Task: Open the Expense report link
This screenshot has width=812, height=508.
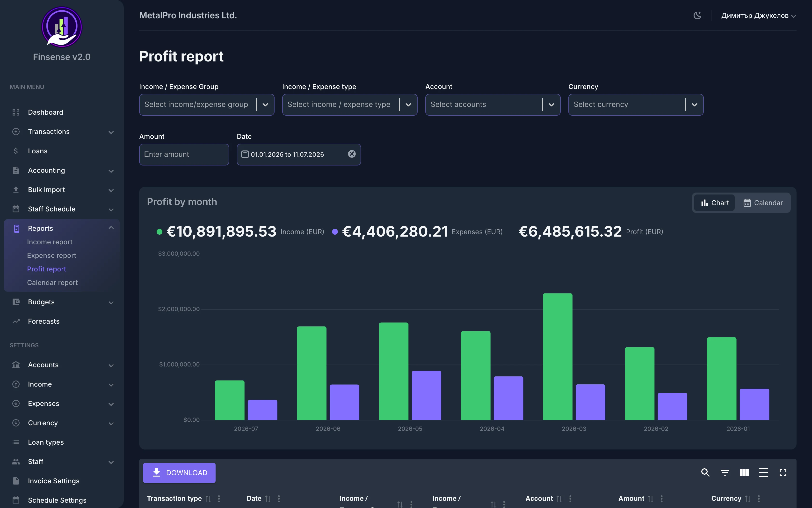Action: pyautogui.click(x=52, y=255)
